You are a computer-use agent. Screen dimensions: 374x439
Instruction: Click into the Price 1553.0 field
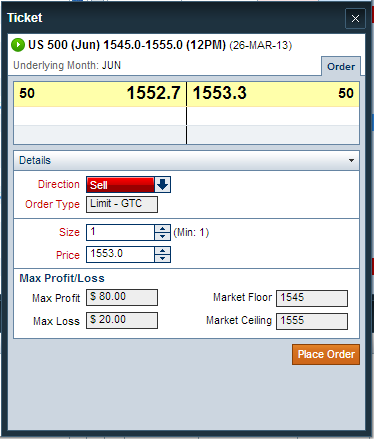pos(120,254)
